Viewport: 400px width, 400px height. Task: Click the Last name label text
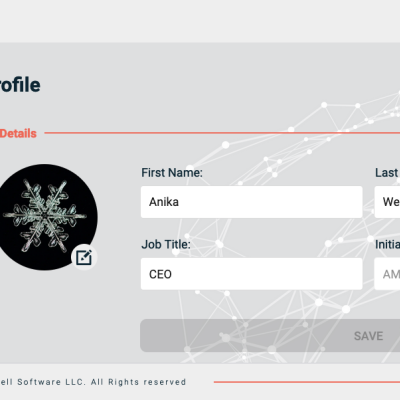pos(387,173)
